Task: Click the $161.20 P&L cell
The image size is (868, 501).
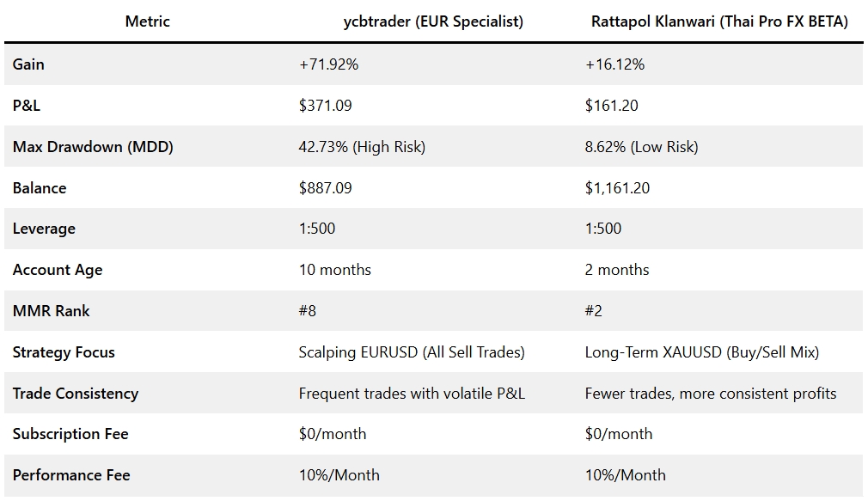Action: pos(611,106)
